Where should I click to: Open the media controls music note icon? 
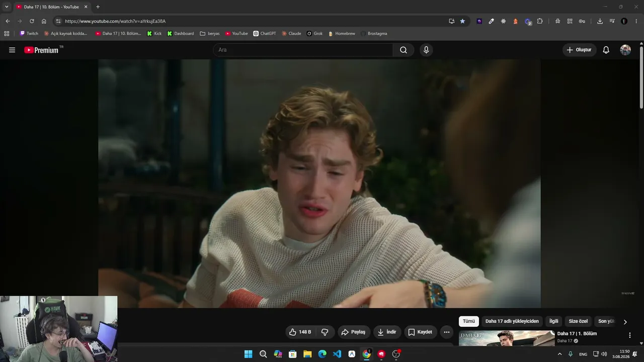tap(612, 21)
